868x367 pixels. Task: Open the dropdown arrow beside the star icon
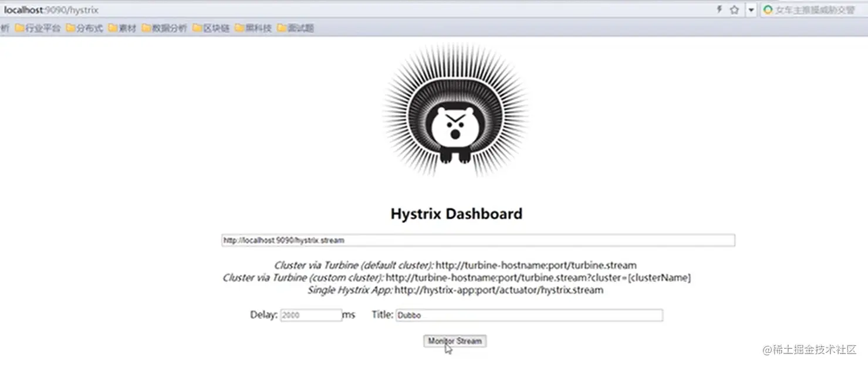point(751,10)
